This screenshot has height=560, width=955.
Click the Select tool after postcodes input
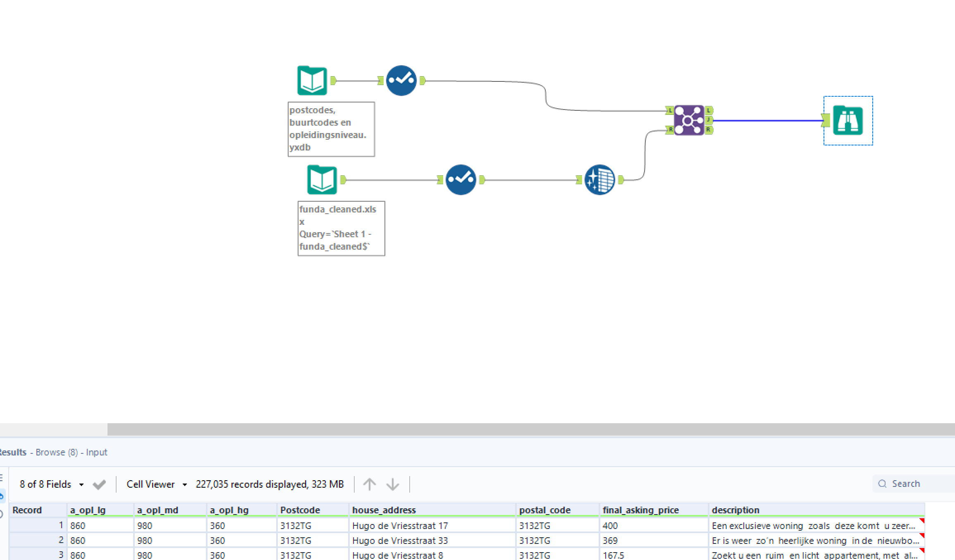[x=401, y=81]
